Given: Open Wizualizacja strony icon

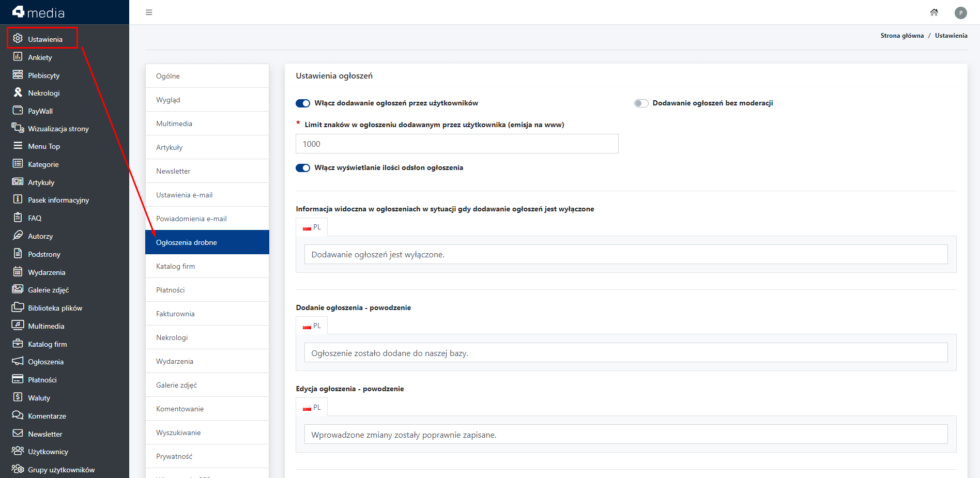Looking at the screenshot, I should point(18,128).
